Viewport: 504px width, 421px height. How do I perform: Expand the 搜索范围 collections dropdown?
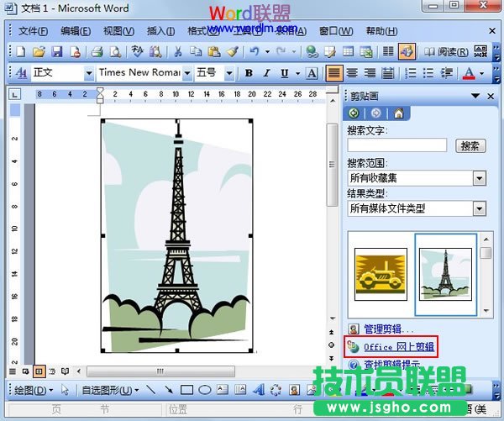[x=479, y=178]
